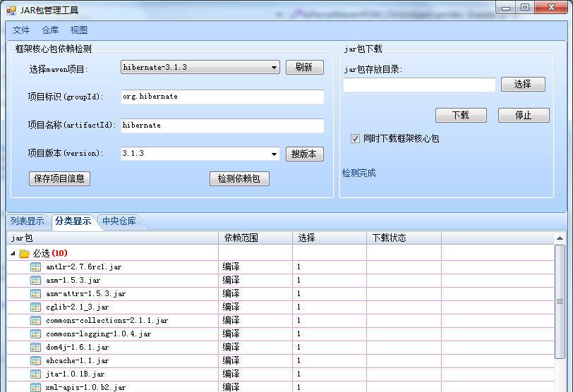This screenshot has height=392, width=573.
Task: Open the 项目版本 version dropdown arrow
Action: pos(274,154)
